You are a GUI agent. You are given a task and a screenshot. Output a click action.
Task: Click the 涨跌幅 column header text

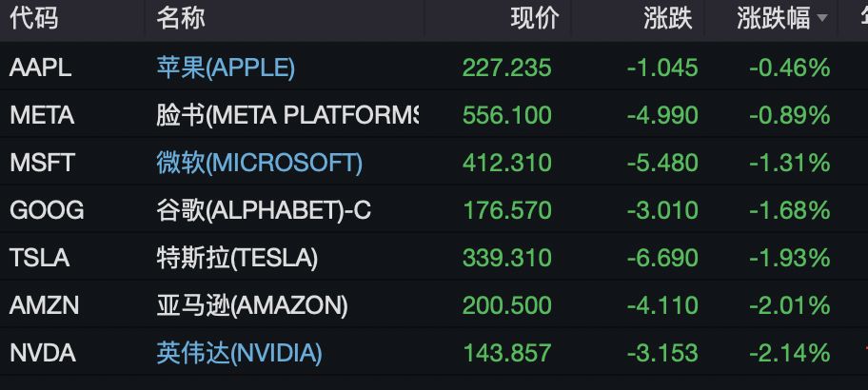click(773, 18)
